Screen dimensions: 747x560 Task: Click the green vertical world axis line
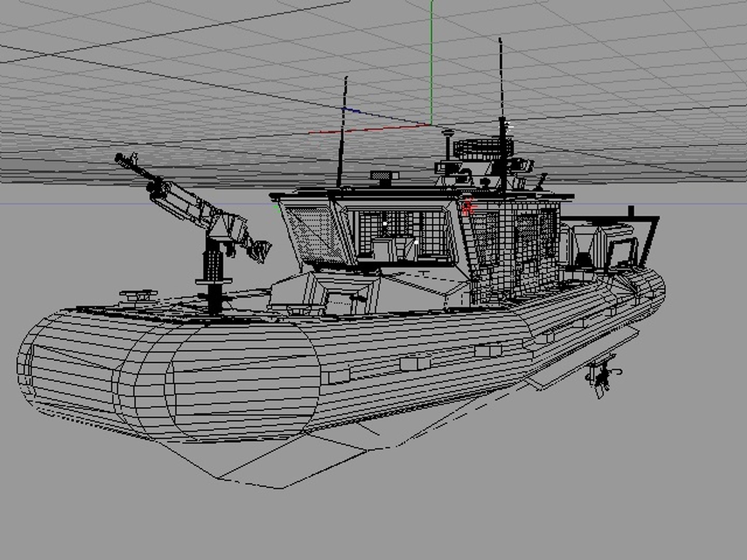(x=431, y=62)
